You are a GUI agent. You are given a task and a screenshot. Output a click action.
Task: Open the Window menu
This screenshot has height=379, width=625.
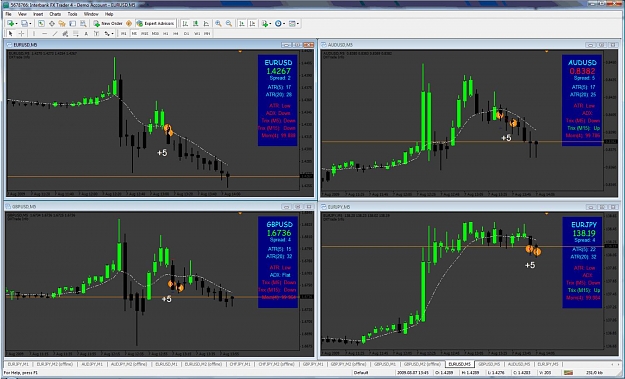click(91, 14)
